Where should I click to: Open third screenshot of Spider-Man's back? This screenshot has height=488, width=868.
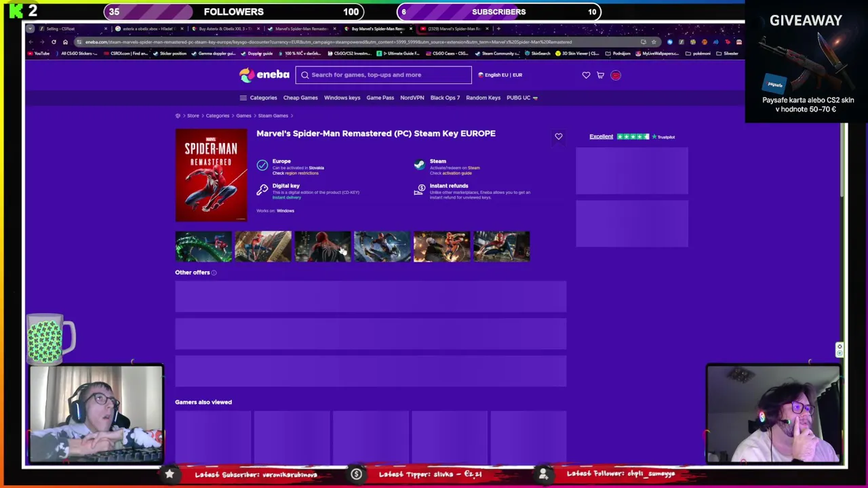point(322,246)
